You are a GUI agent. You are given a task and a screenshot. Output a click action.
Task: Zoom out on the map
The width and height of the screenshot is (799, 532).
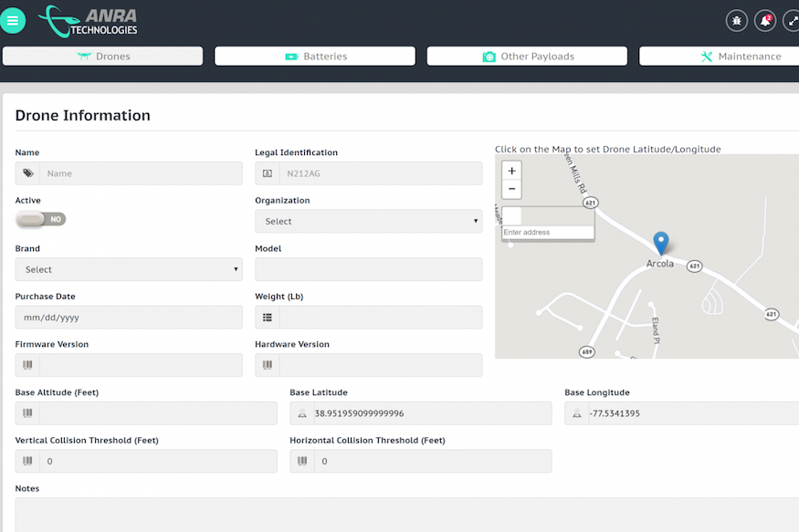tap(512, 189)
